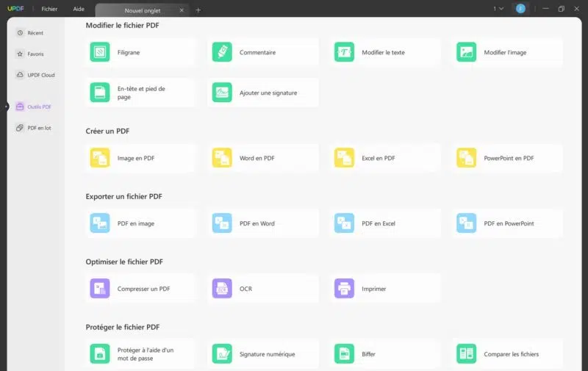588x371 pixels.
Task: Select the Nouvel onglet tab
Action: (142, 10)
